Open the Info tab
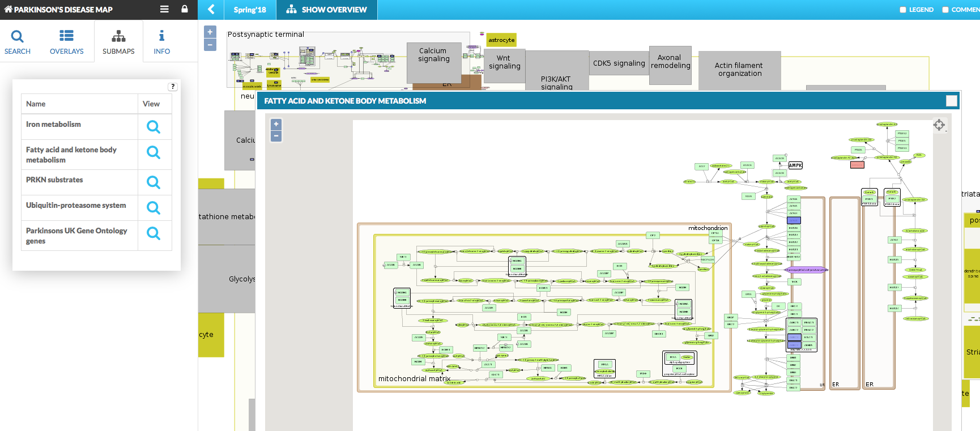The image size is (980, 431). (x=161, y=42)
